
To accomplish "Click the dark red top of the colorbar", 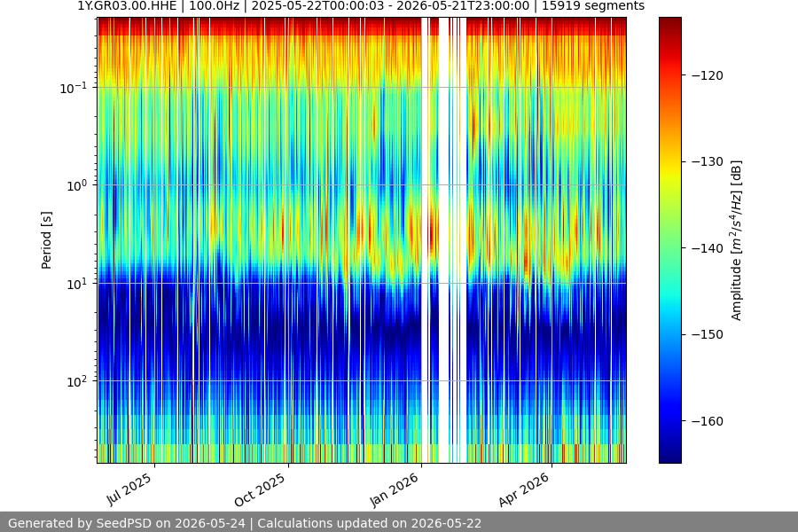I will click(x=669, y=23).
